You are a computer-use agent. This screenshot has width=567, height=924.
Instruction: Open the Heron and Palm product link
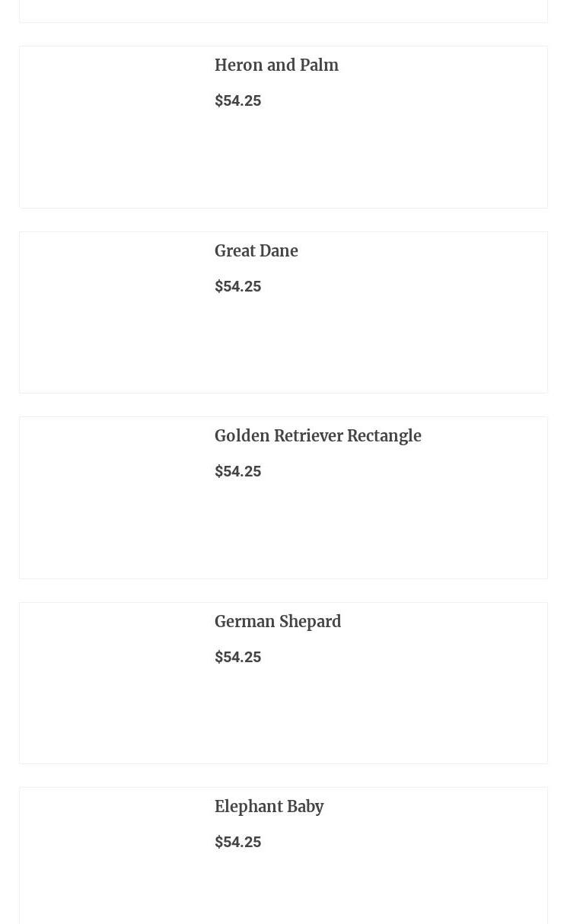(x=276, y=65)
